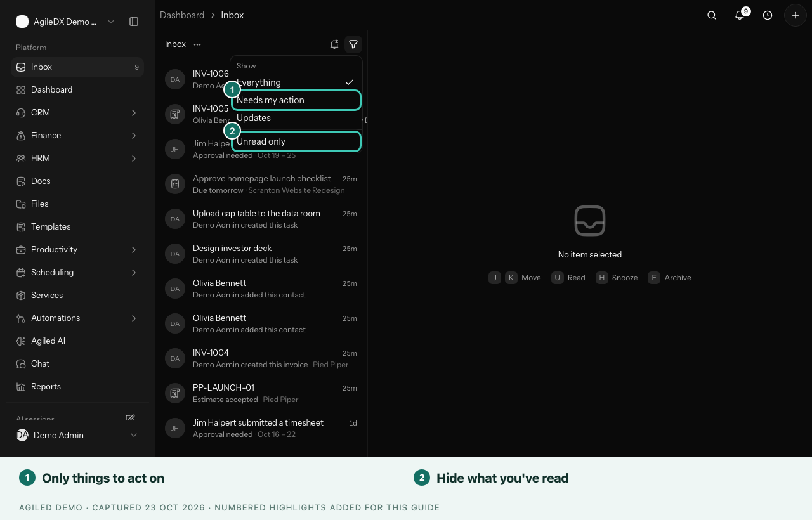Expand the CRM section
This screenshot has width=812, height=520.
click(77, 112)
